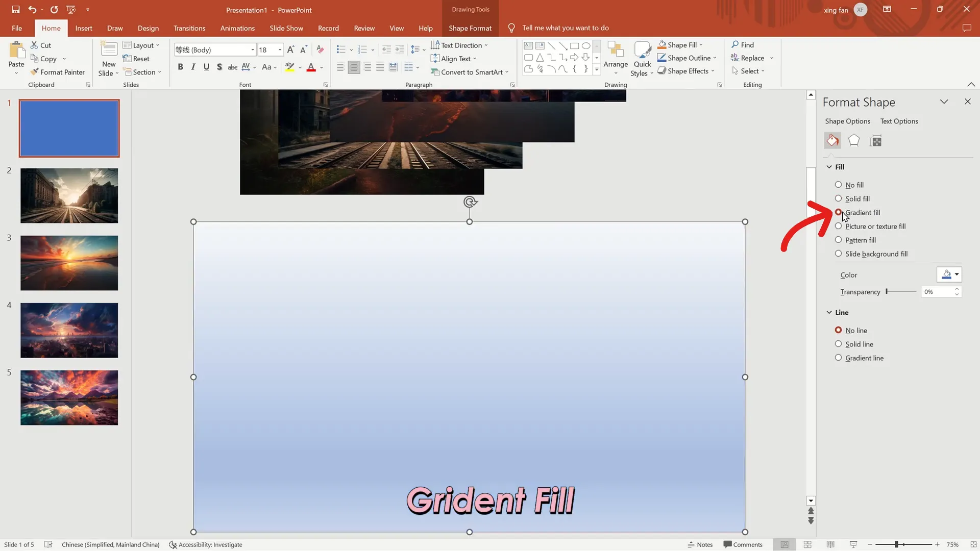Switch to Text Options tab
This screenshot has width=980, height=551.
[x=899, y=121]
